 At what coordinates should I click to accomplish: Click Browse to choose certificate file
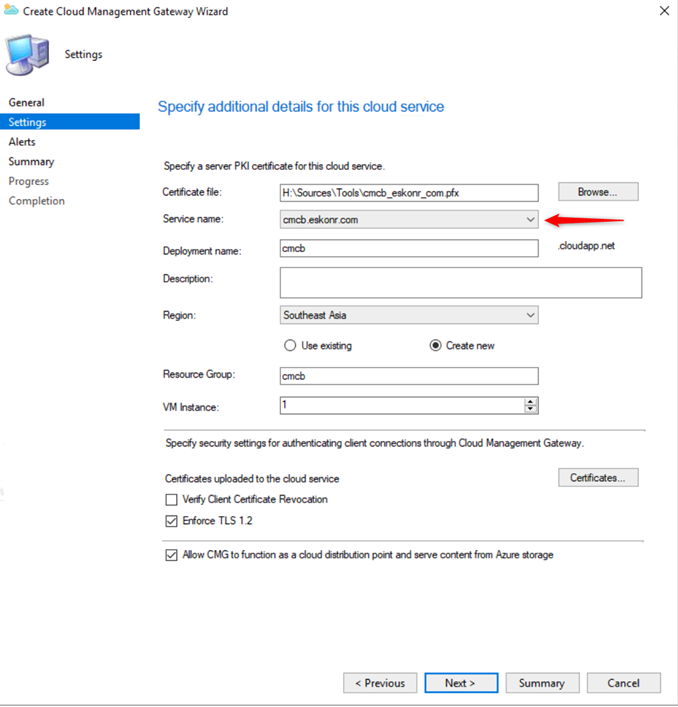tap(597, 192)
